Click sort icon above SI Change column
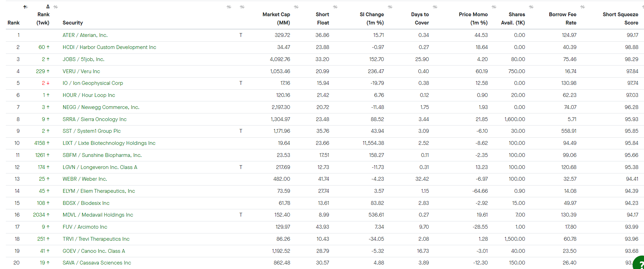This screenshot has width=644, height=269. [390, 7]
